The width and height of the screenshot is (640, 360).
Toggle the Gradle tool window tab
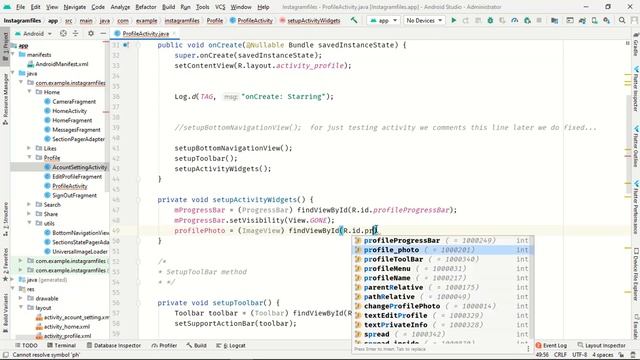(636, 45)
